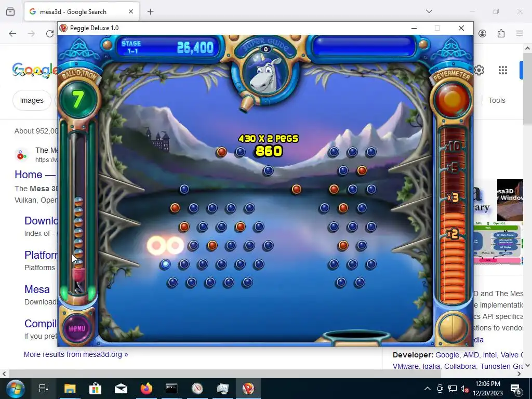Click the x10 marker on the Fevermeter
The width and height of the screenshot is (532, 399).
pyautogui.click(x=454, y=146)
